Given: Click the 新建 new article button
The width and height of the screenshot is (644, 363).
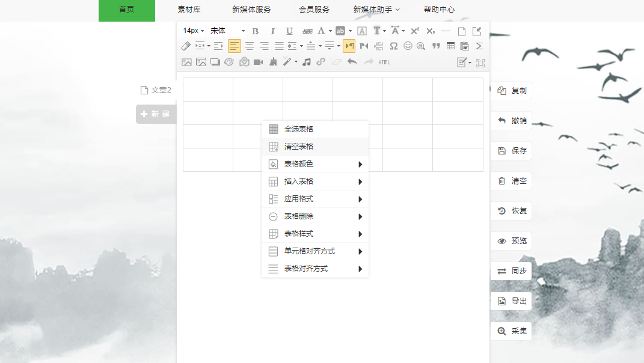Looking at the screenshot, I should pyautogui.click(x=156, y=114).
